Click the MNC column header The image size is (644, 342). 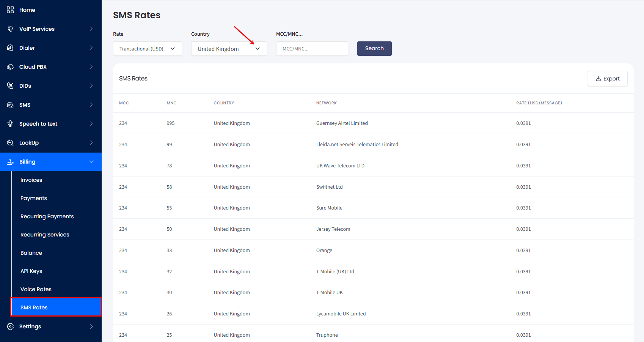[171, 103]
